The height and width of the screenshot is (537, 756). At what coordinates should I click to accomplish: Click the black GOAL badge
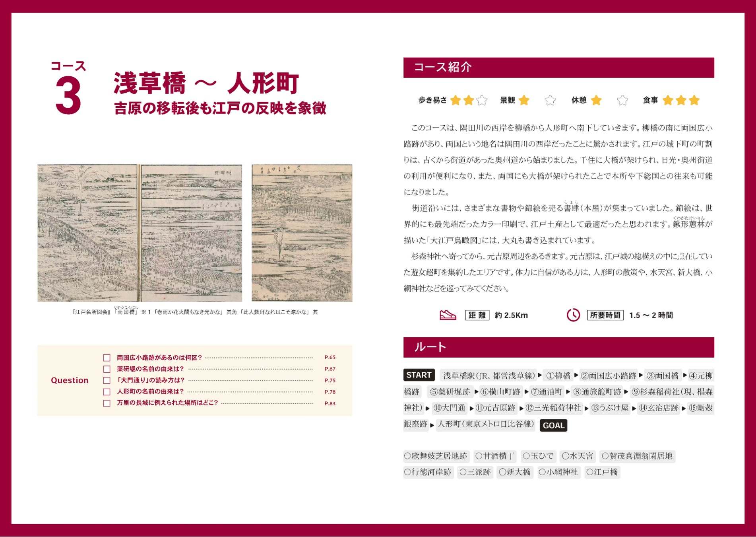tap(553, 425)
